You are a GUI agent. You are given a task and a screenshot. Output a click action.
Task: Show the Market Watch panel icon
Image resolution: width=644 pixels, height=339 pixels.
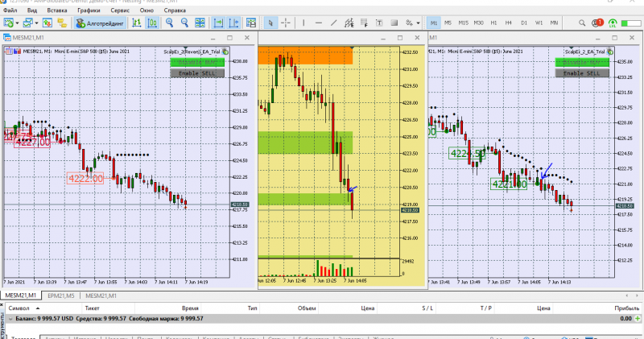(47, 23)
